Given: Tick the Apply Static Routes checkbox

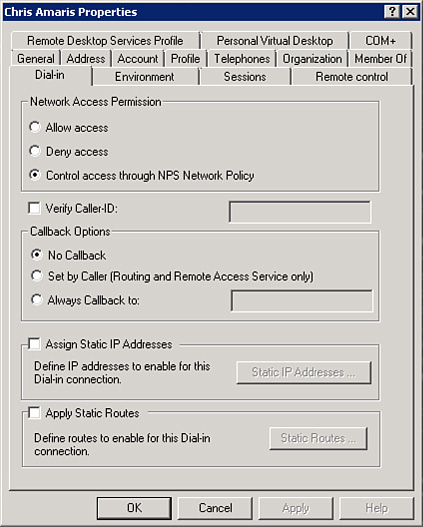Looking at the screenshot, I should click(34, 412).
